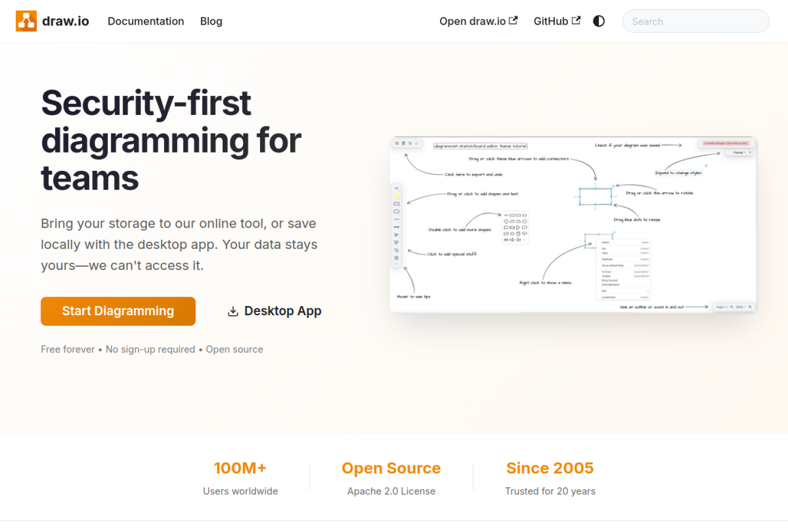Click the Desktop App download link
Screen dimensions: 788x532
(275, 311)
